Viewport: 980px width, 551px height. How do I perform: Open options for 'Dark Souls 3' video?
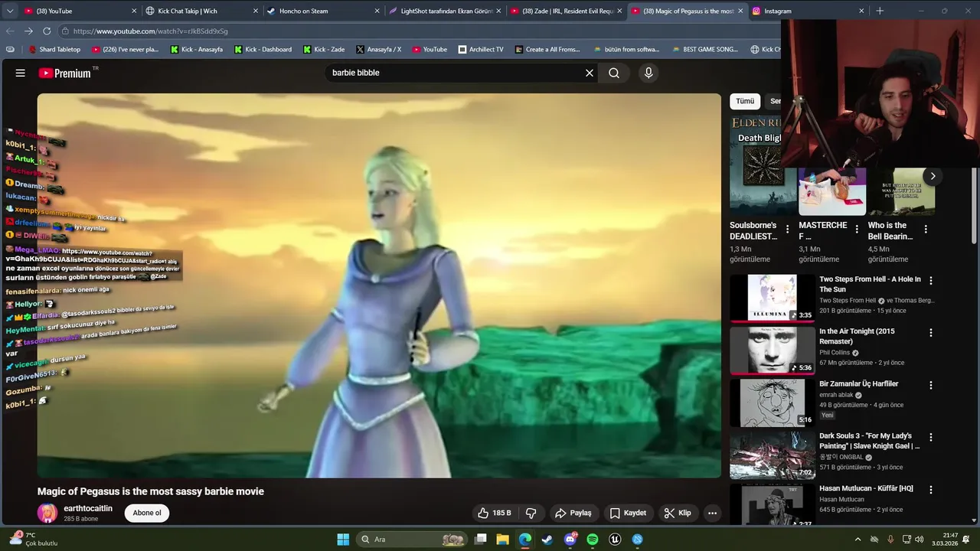pos(931,437)
